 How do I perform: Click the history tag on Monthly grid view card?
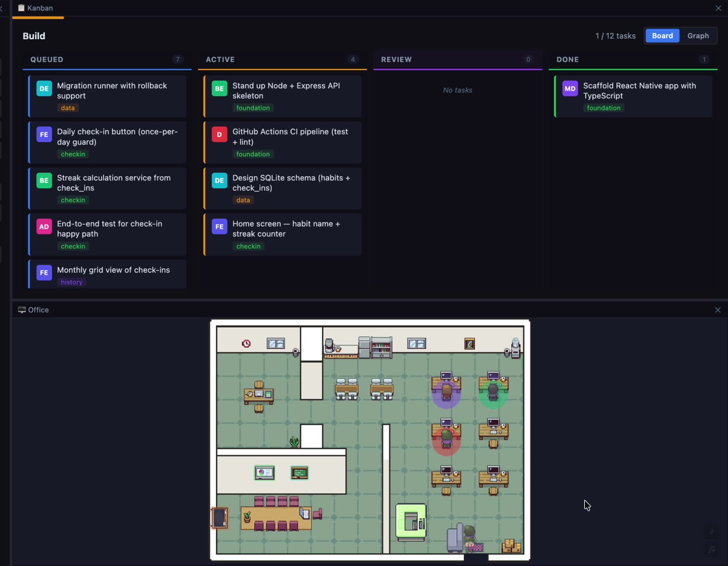point(72,282)
